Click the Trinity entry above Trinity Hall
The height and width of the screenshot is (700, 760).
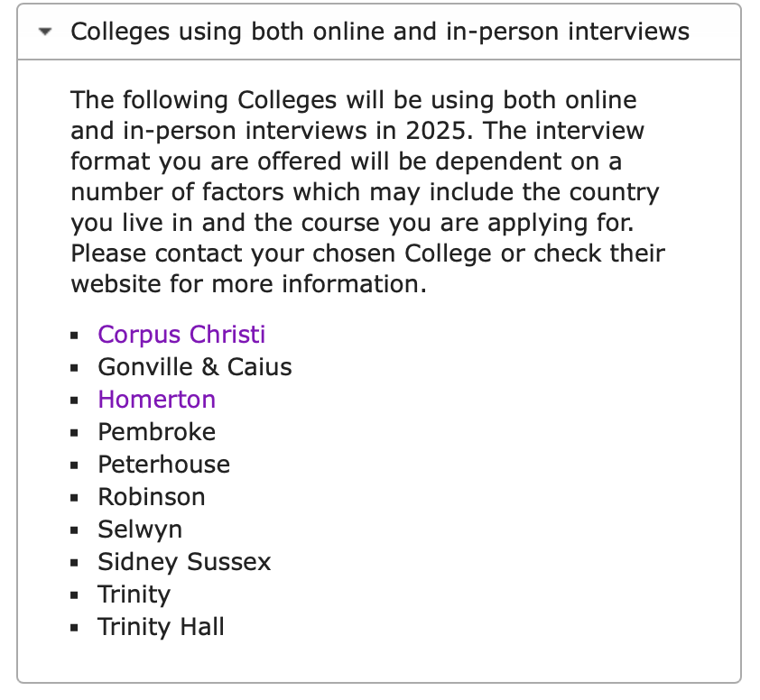pos(134,594)
